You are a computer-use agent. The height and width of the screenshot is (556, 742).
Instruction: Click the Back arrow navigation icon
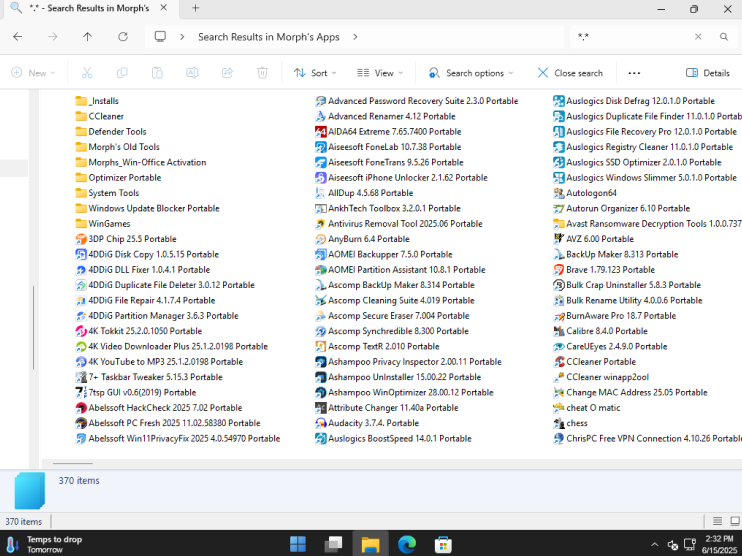pos(18,37)
